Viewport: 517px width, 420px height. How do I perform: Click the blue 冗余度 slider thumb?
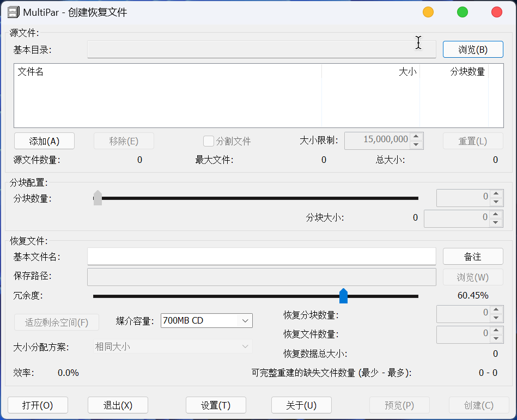[344, 296]
